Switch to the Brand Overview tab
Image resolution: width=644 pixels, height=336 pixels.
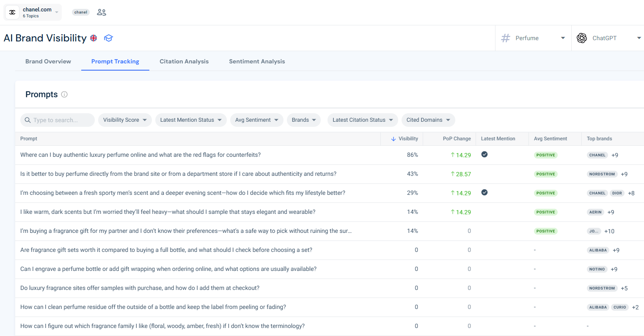[48, 61]
